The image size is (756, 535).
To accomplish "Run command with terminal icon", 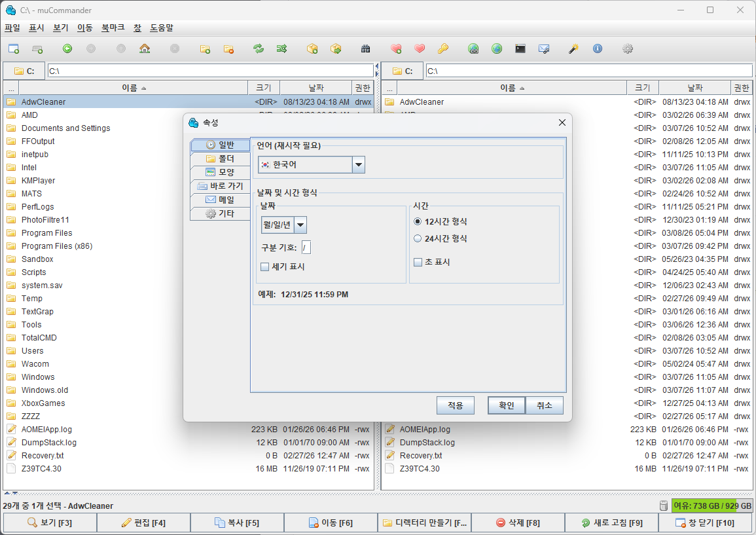I will (520, 48).
